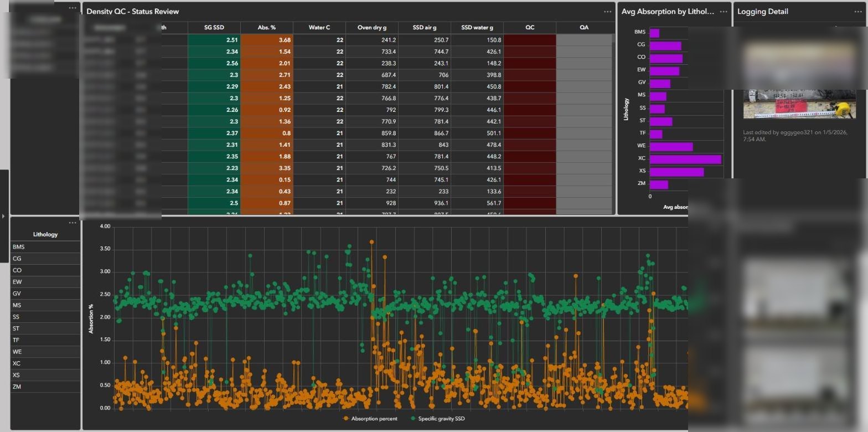Click the Water C column header
Viewport: 868px width, 432px height.
point(319,28)
